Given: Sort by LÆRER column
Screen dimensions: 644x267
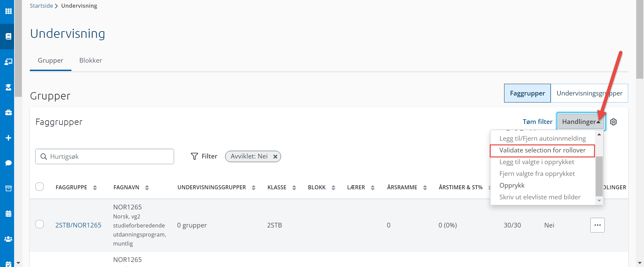Looking at the screenshot, I should [373, 188].
